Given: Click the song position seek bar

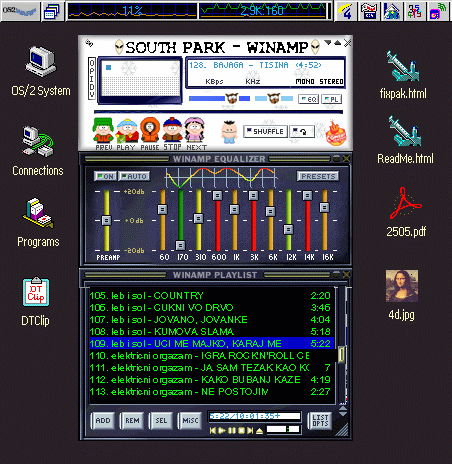Looking at the screenshot, I should tap(218, 112).
